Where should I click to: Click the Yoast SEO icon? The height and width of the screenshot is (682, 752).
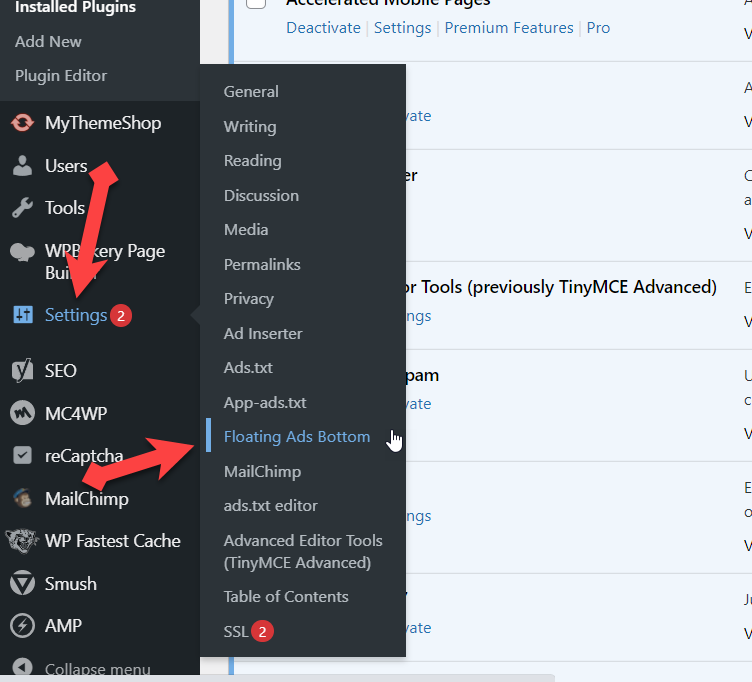tap(22, 370)
